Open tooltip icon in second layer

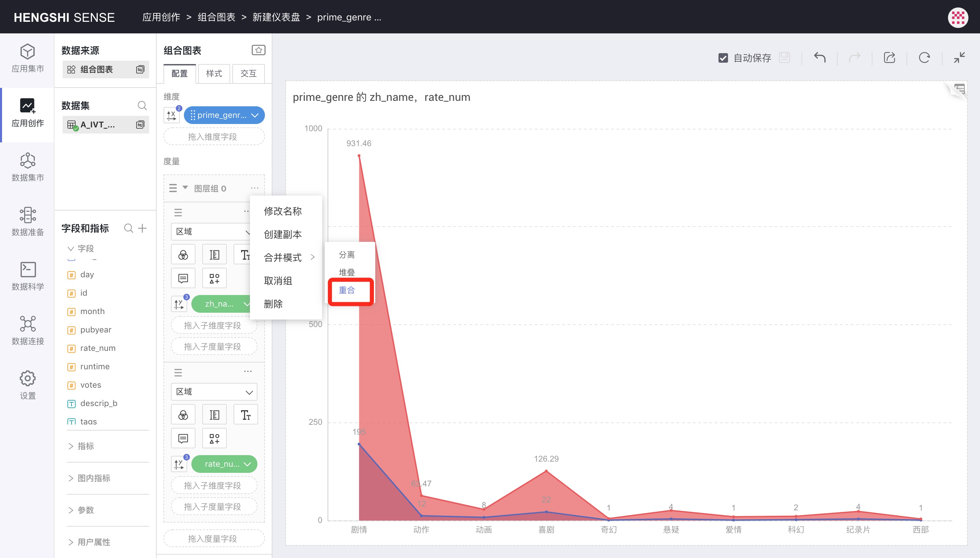click(183, 438)
